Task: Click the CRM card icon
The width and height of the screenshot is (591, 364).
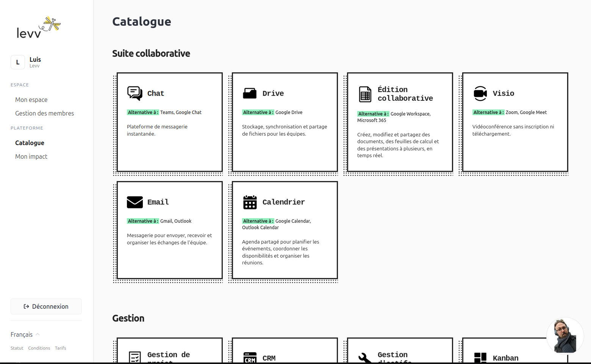Action: click(250, 358)
